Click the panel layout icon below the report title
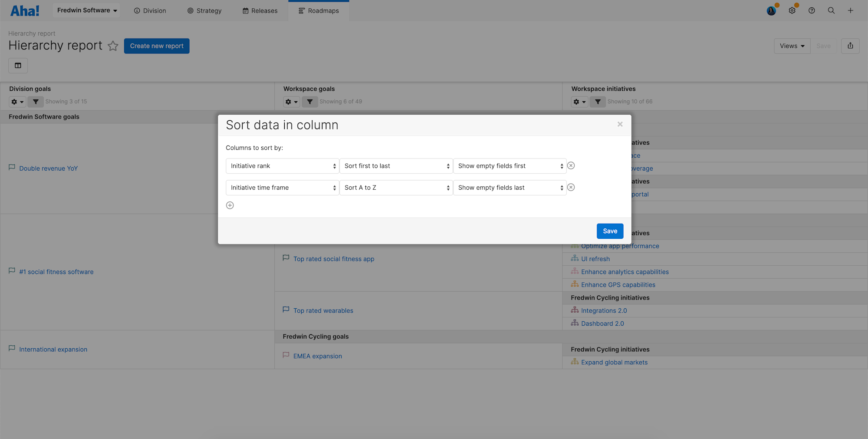The image size is (868, 439). coord(18,66)
